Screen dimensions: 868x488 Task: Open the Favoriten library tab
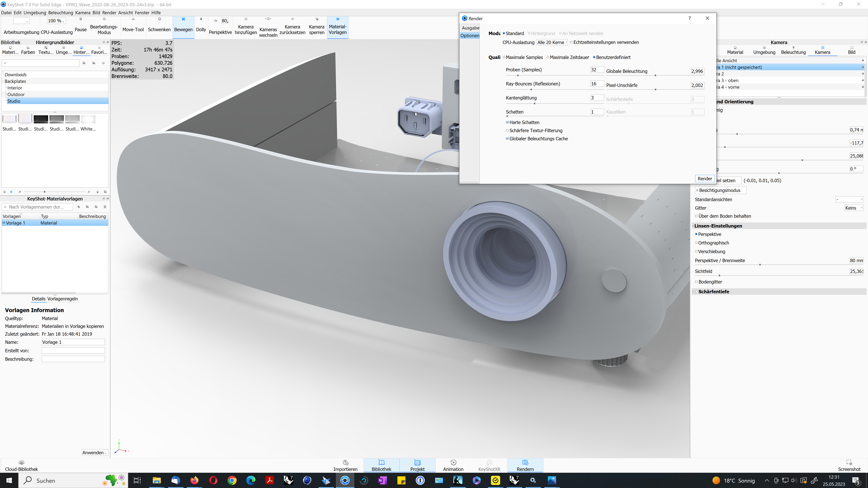click(x=99, y=50)
